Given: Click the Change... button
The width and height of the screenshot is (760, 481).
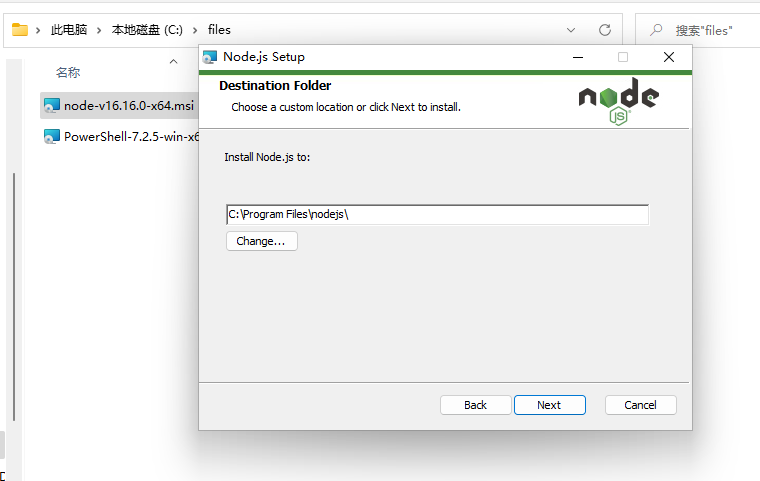Looking at the screenshot, I should [x=261, y=241].
